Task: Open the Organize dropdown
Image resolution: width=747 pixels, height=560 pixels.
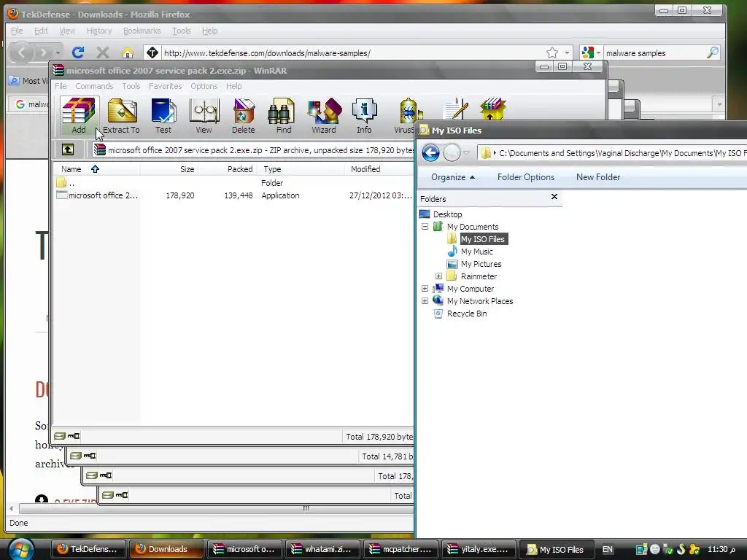Action: (453, 177)
